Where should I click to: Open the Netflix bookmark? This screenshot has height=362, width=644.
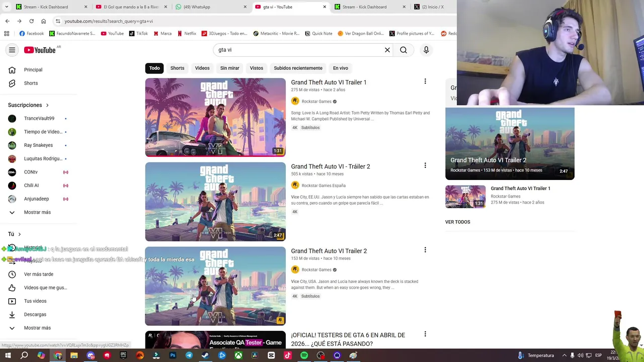point(186,34)
